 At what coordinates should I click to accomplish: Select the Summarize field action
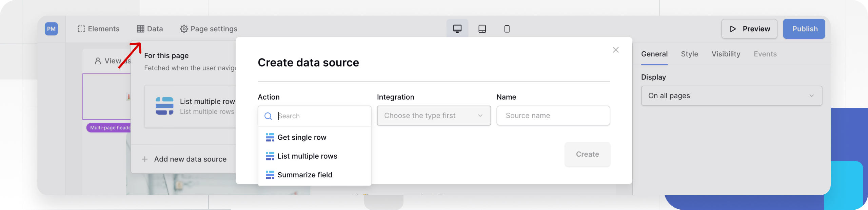(x=314, y=175)
